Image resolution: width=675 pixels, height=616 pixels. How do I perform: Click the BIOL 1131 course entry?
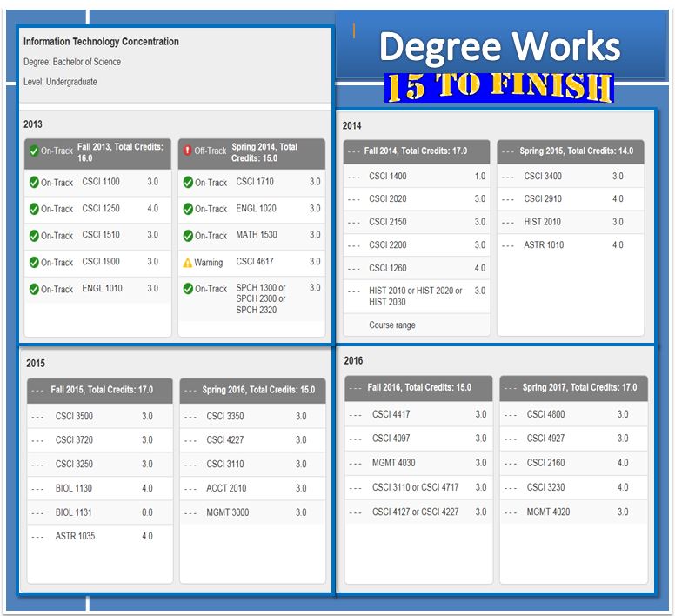click(77, 512)
